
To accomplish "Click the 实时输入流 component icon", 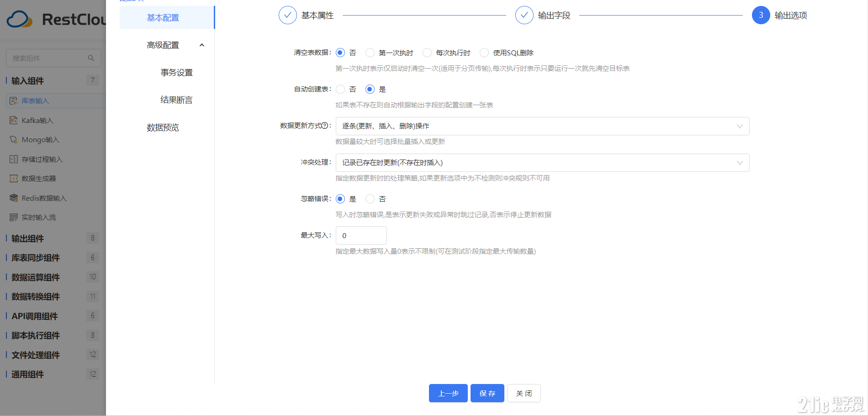I will coord(14,217).
